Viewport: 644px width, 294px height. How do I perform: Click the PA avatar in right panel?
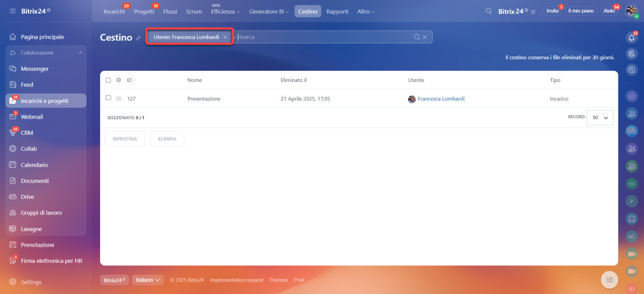[x=631, y=184]
